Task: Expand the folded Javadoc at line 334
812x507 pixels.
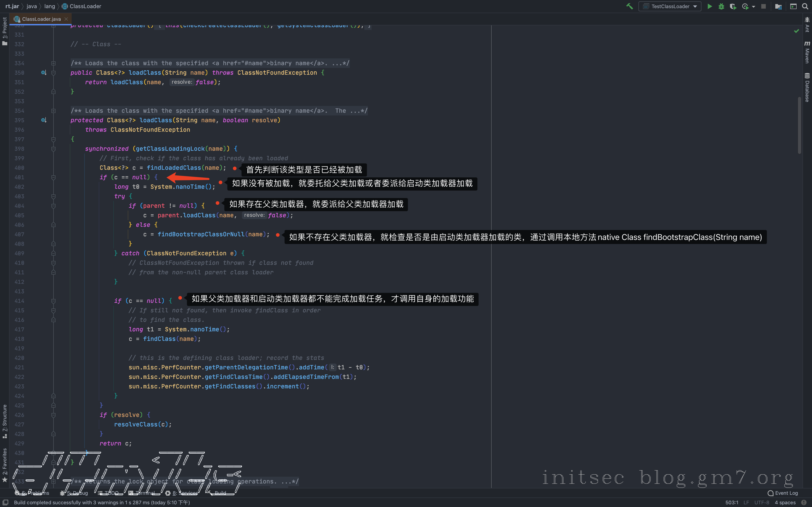Action: click(x=53, y=63)
